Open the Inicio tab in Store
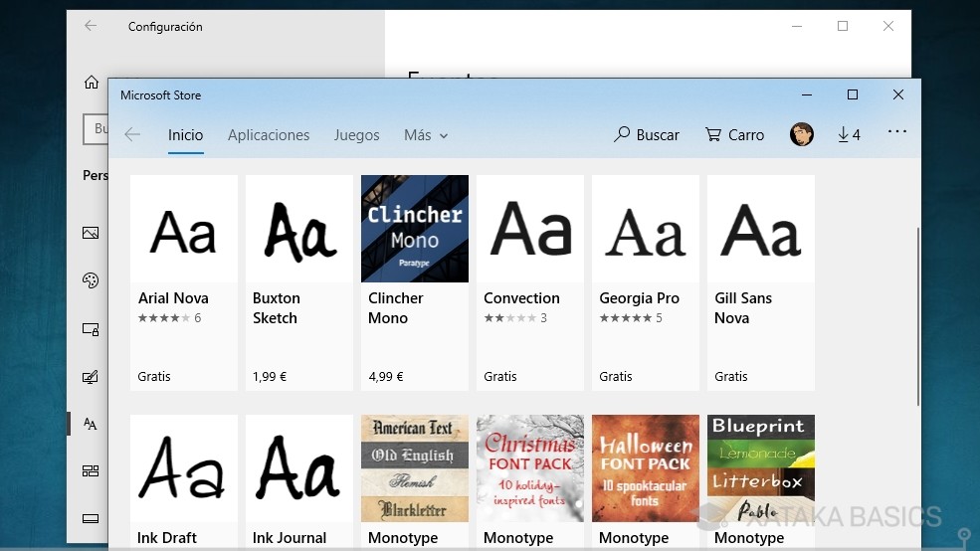Image resolution: width=980 pixels, height=551 pixels. [186, 135]
